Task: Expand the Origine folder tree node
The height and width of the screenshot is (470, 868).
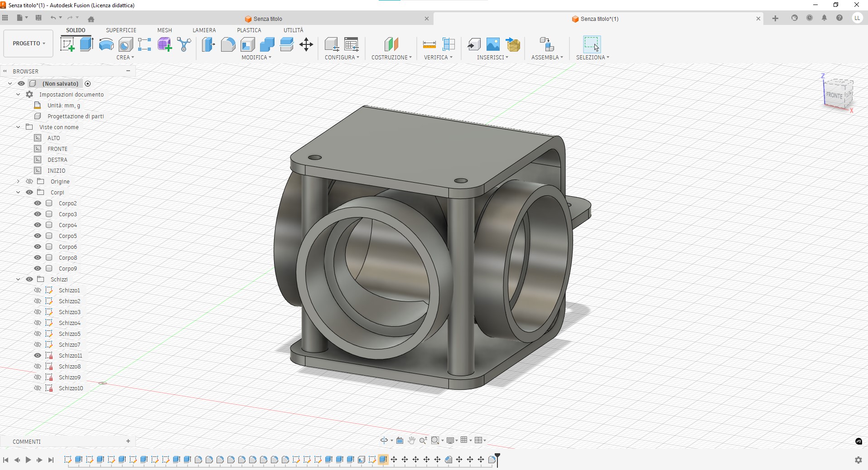Action: point(18,181)
